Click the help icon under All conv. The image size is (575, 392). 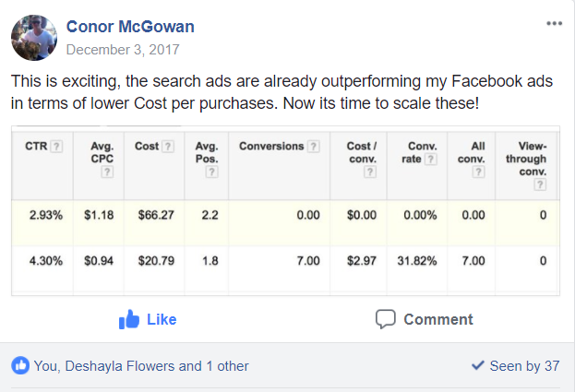pos(478,172)
